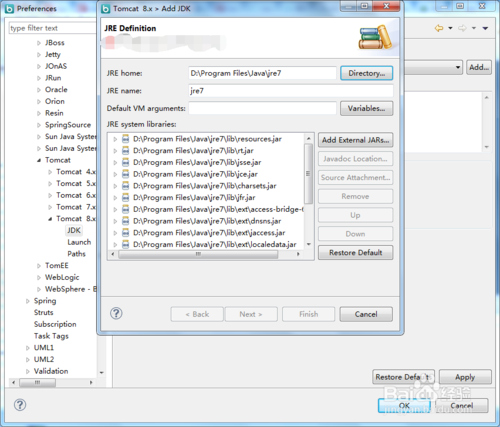The image size is (500, 427).
Task: Expand the resources.jar library entry
Action: pyautogui.click(x=115, y=139)
